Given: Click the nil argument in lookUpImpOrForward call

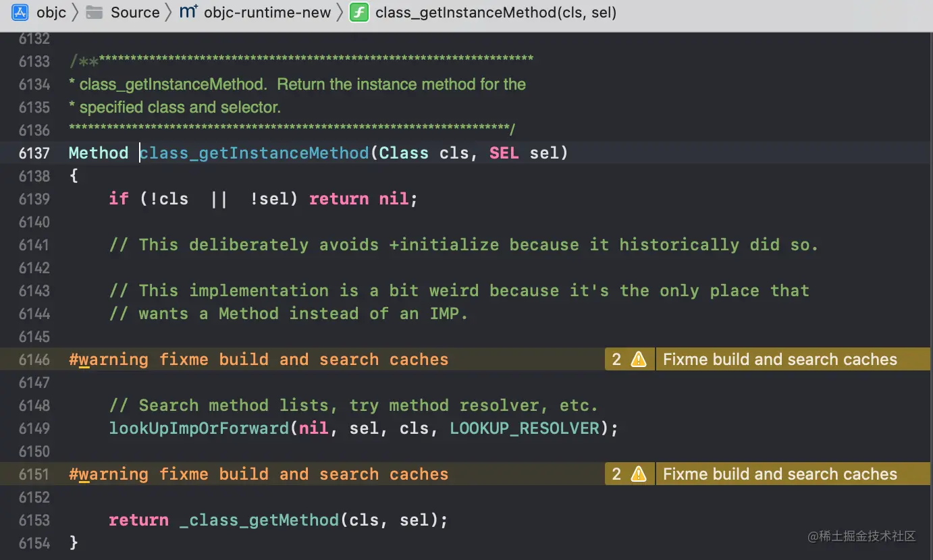Looking at the screenshot, I should (314, 428).
